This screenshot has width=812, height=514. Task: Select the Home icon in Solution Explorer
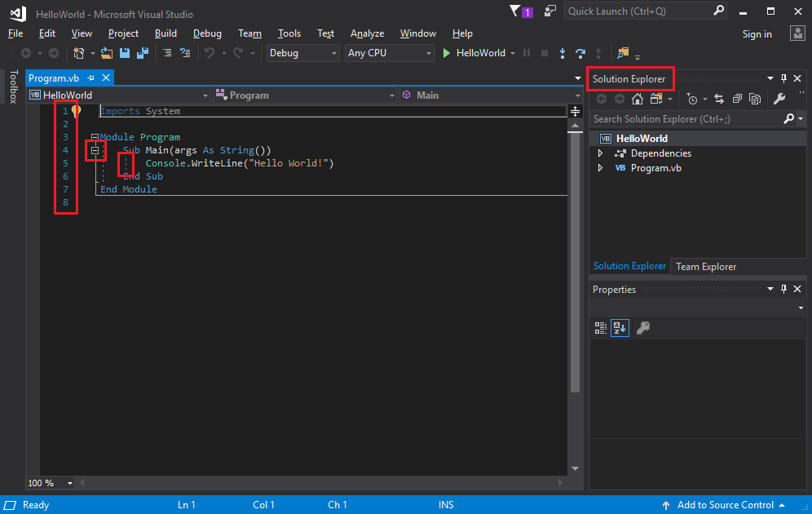(x=638, y=99)
